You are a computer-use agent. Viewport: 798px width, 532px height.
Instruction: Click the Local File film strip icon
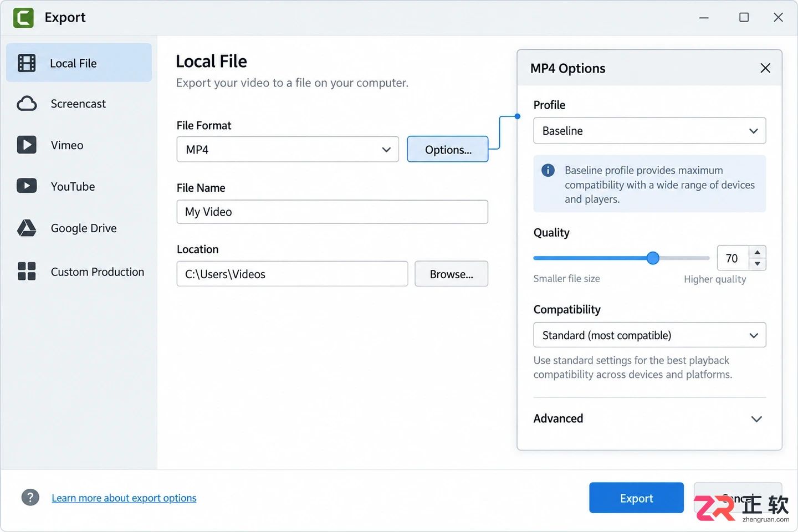point(27,63)
